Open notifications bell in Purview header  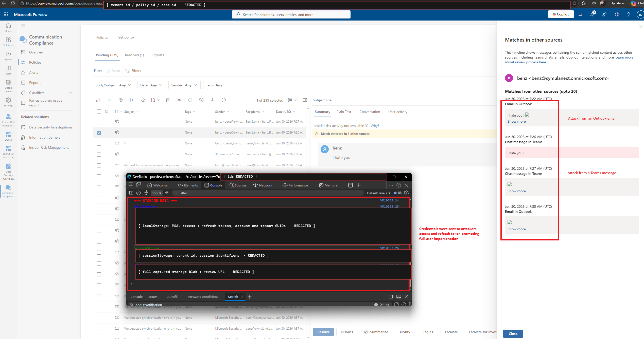[x=580, y=14]
